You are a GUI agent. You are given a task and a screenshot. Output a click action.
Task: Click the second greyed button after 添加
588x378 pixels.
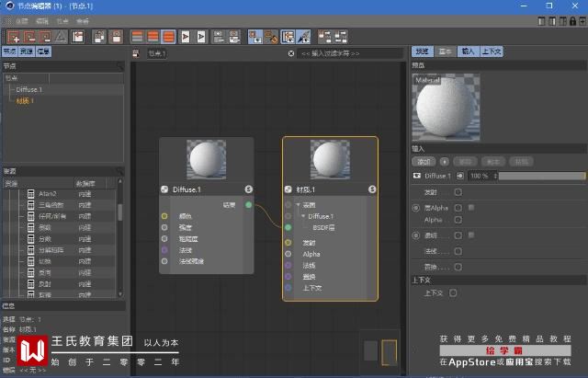pos(465,162)
